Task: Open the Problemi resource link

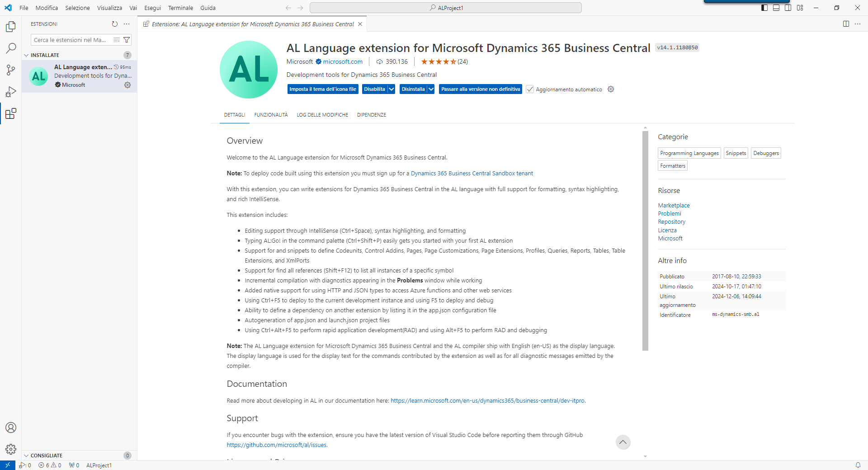Action: click(669, 213)
